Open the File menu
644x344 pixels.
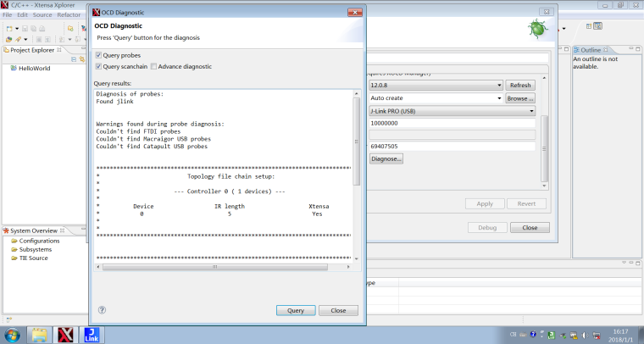click(8, 14)
